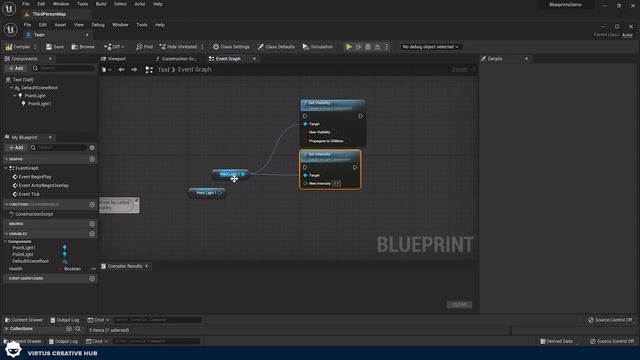Viewport: 640px width, 360px height.
Task: Open the Content Drawer
Action: click(24, 320)
